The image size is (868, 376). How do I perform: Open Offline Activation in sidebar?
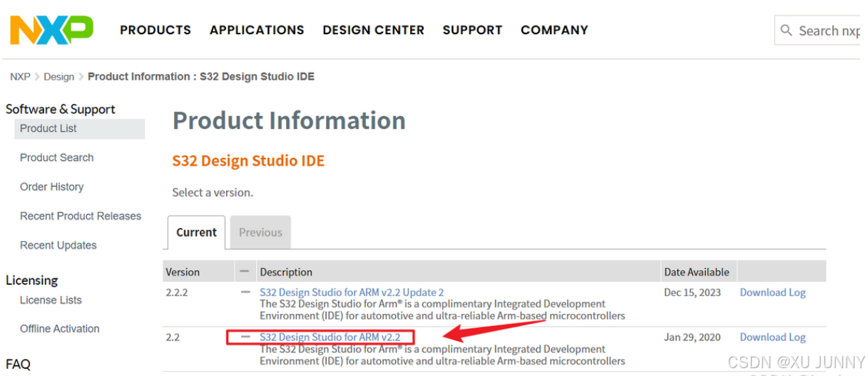point(59,329)
